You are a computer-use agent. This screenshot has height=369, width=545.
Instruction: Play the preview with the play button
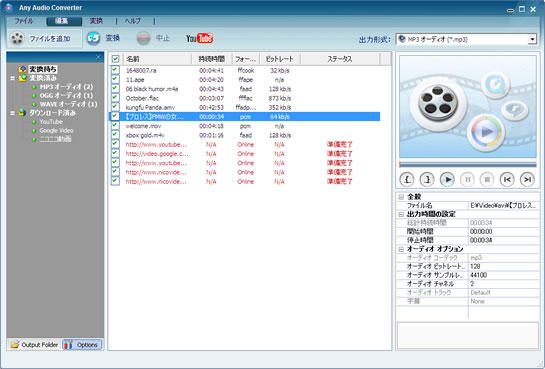pyautogui.click(x=447, y=179)
